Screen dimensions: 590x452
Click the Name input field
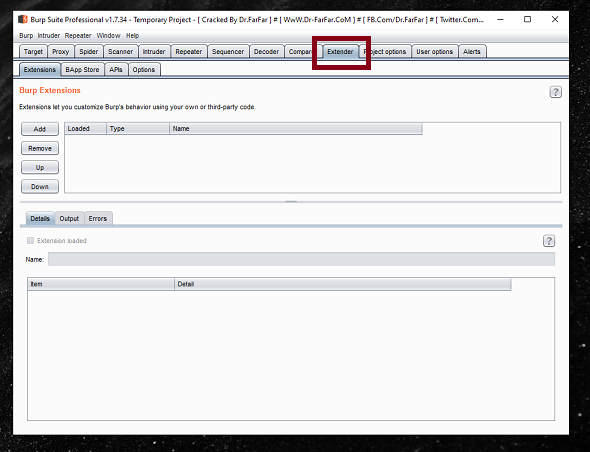[x=301, y=259]
